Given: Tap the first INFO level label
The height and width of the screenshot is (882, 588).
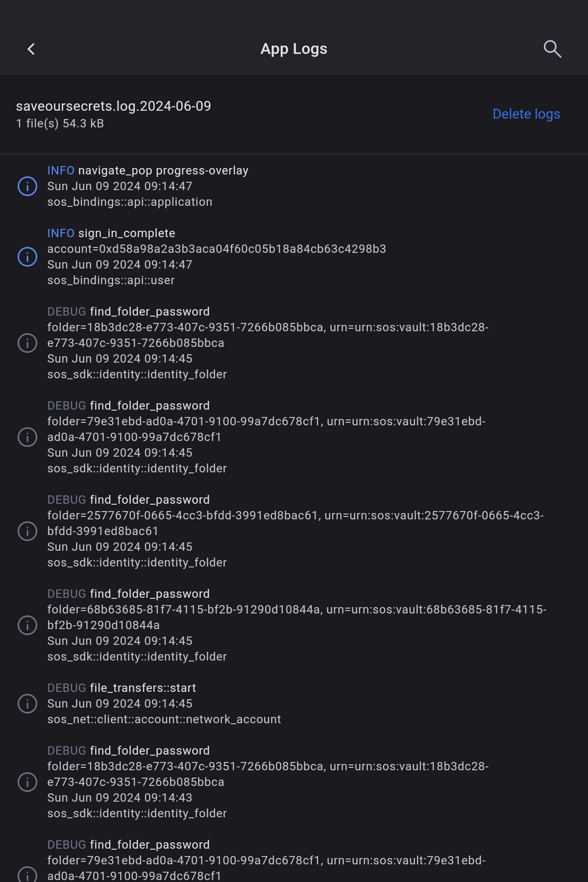Looking at the screenshot, I should tap(61, 171).
